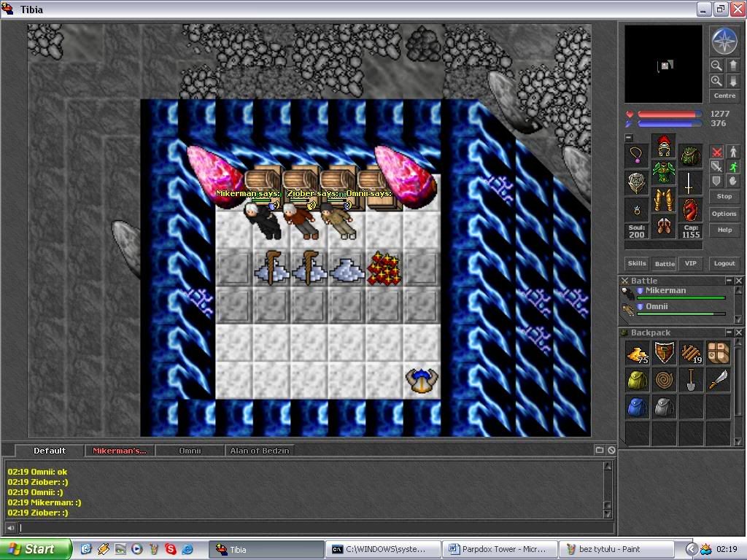
Task: Open the Windows Start menu
Action: click(x=36, y=549)
